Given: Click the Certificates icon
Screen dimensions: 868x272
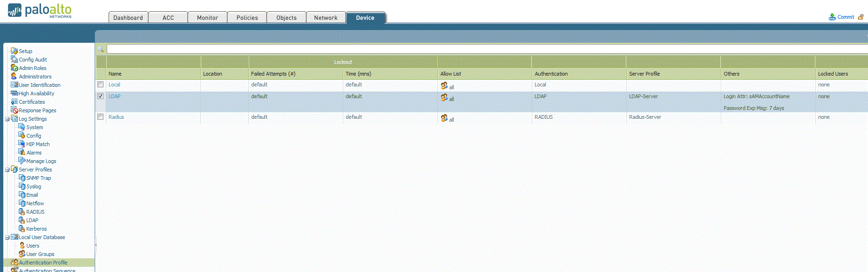Looking at the screenshot, I should (14, 101).
